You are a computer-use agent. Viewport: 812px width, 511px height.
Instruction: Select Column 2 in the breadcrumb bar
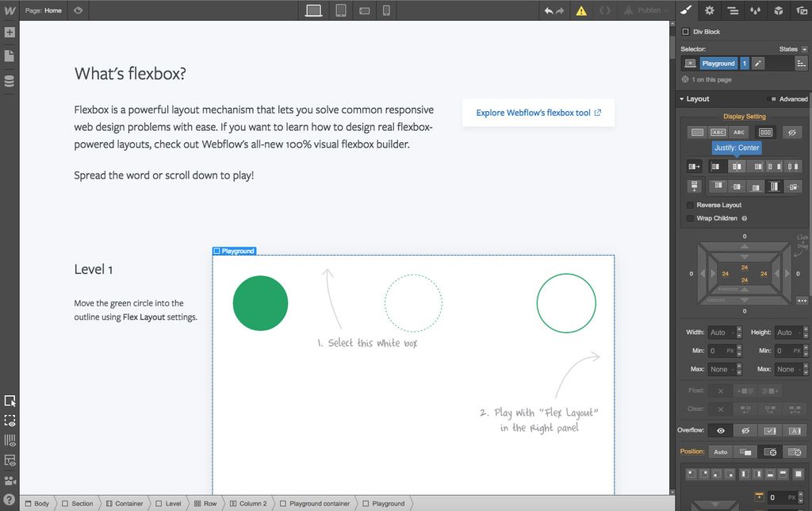248,503
